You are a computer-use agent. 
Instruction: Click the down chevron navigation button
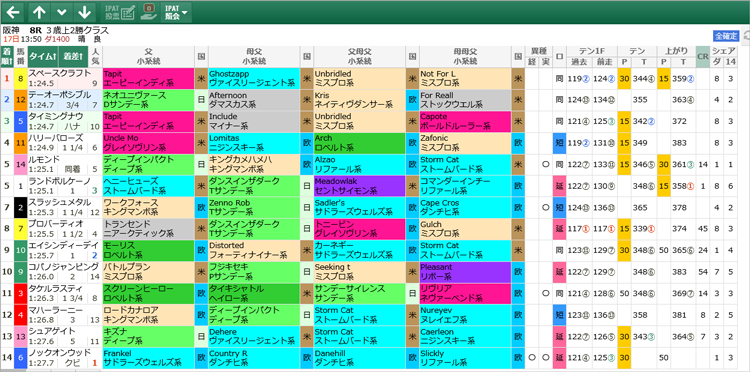(x=62, y=12)
